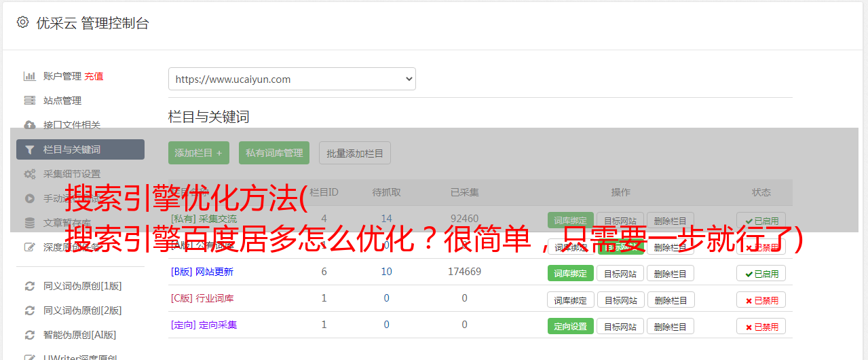Open 同义词伪原创[1版] via its refresh icon
The height and width of the screenshot is (360, 868).
pyautogui.click(x=29, y=286)
